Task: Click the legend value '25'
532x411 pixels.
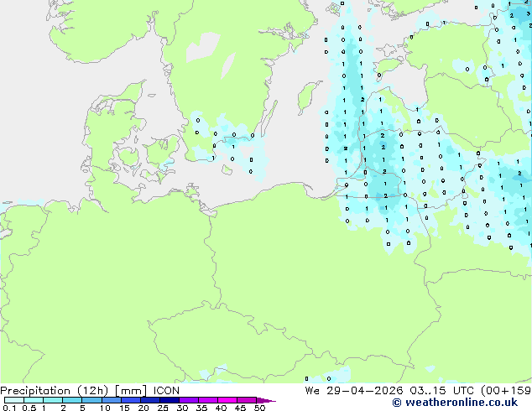Action: tap(163, 408)
